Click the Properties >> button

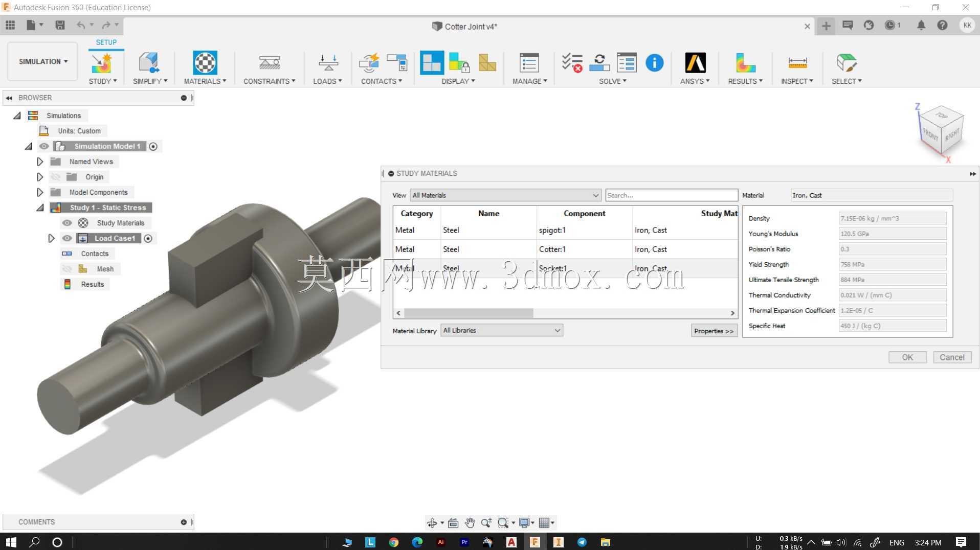click(714, 331)
